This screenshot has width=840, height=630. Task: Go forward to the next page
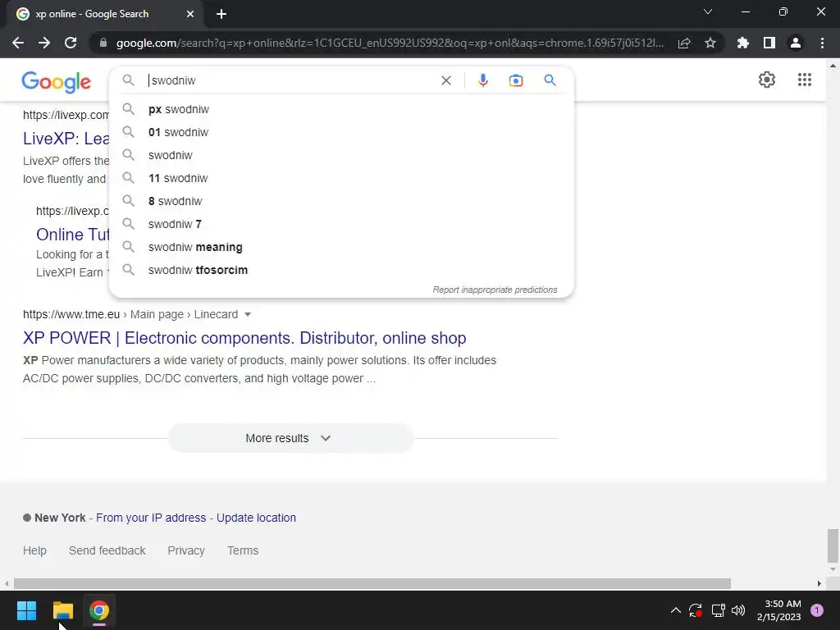(x=44, y=43)
